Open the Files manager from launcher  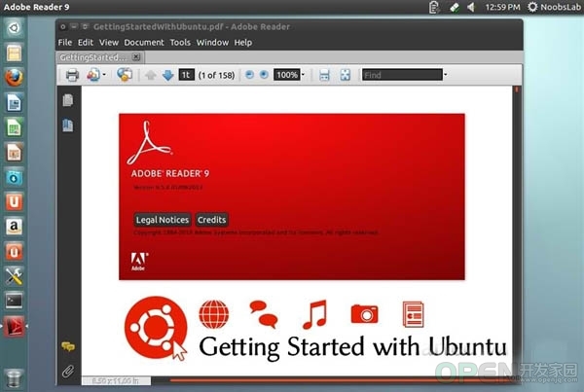(x=14, y=53)
